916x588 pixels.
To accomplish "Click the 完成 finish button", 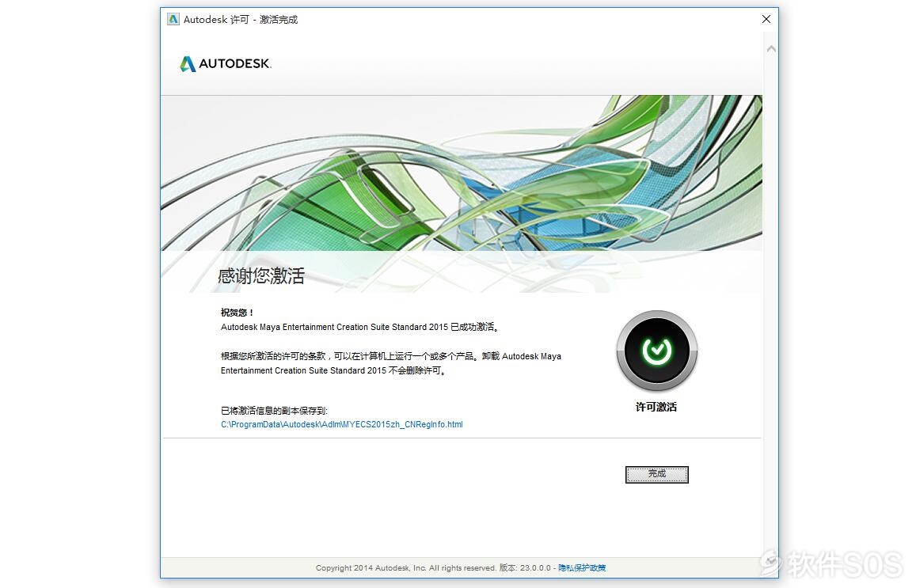I will [x=656, y=474].
